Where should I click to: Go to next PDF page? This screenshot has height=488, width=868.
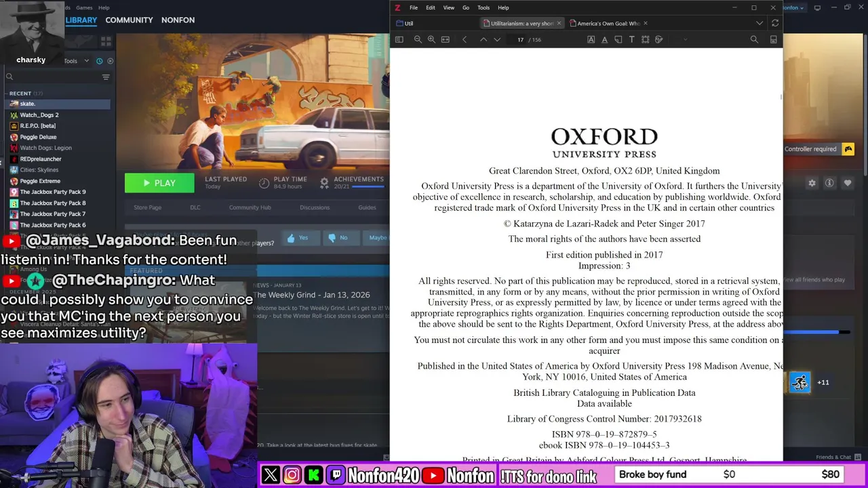497,39
